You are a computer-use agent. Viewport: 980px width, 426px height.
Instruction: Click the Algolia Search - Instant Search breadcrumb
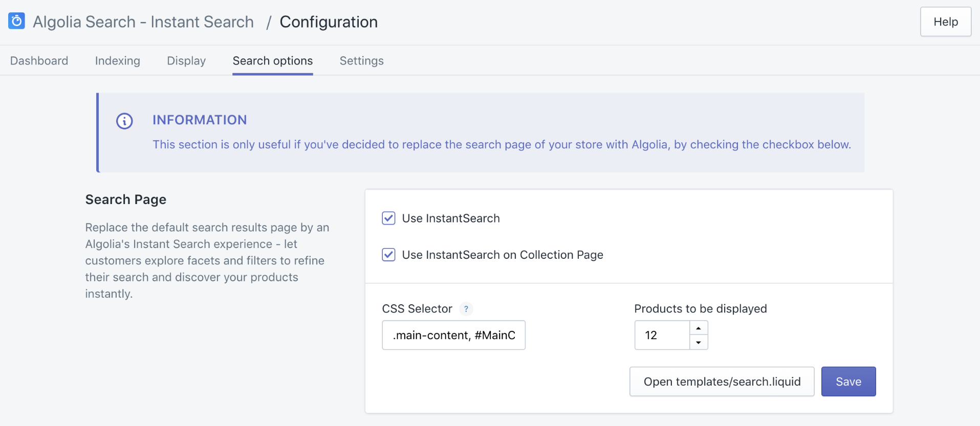143,22
